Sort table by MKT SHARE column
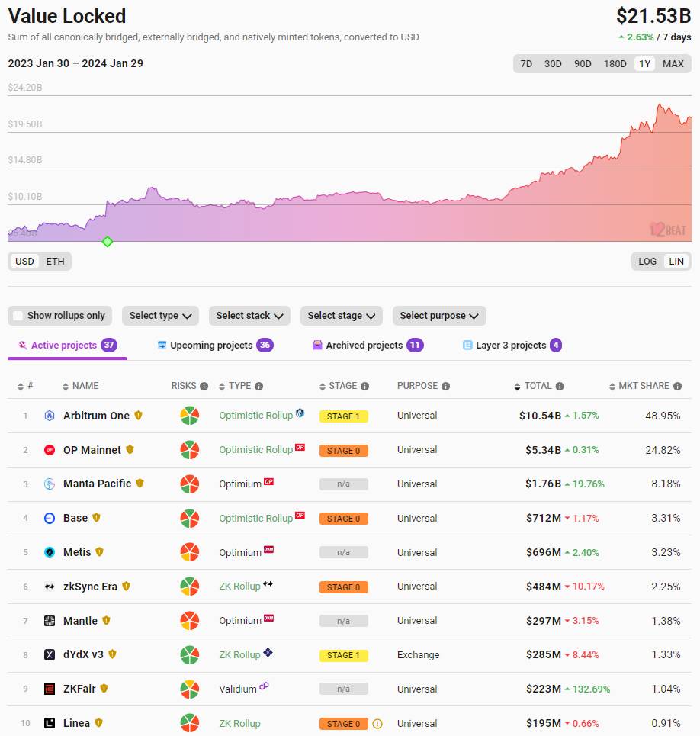700x736 pixels. tap(640, 387)
